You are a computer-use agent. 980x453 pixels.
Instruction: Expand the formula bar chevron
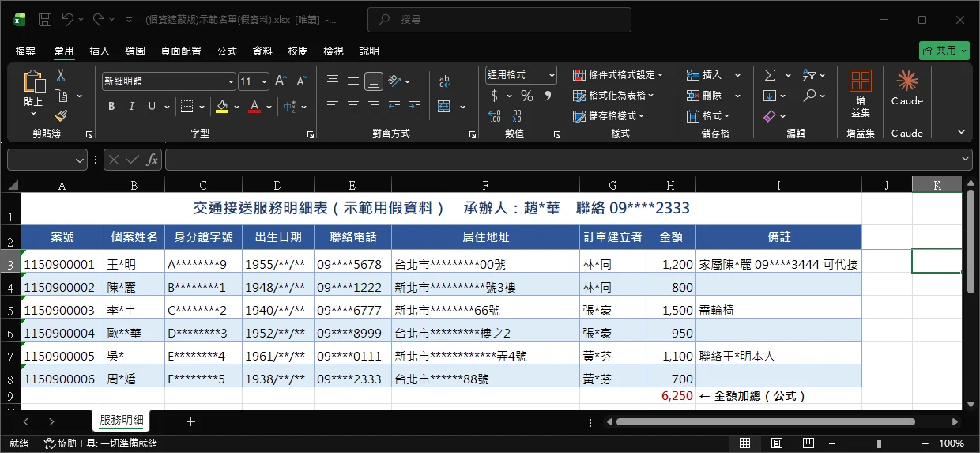[963, 160]
